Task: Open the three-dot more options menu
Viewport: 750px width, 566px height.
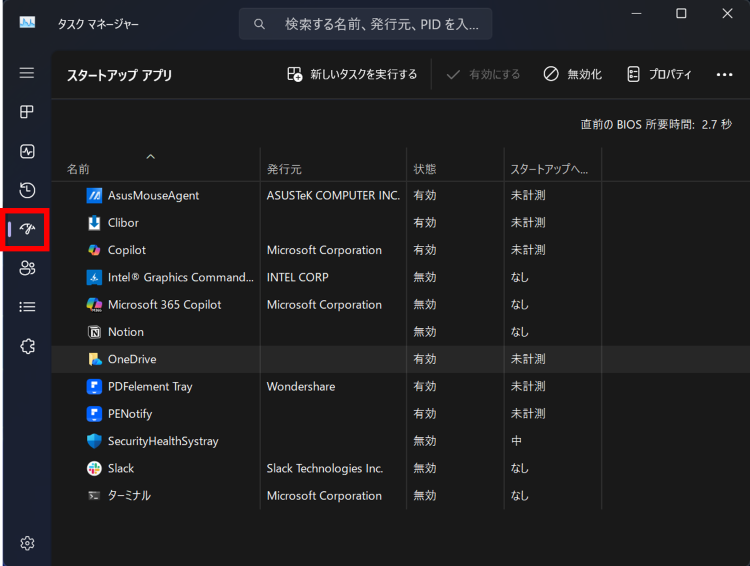Action: tap(724, 74)
